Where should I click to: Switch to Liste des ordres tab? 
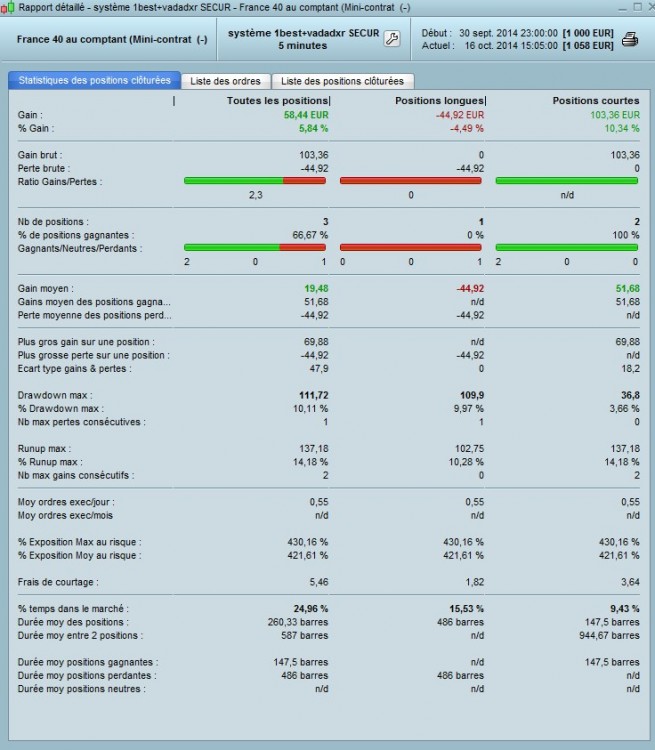(225, 81)
